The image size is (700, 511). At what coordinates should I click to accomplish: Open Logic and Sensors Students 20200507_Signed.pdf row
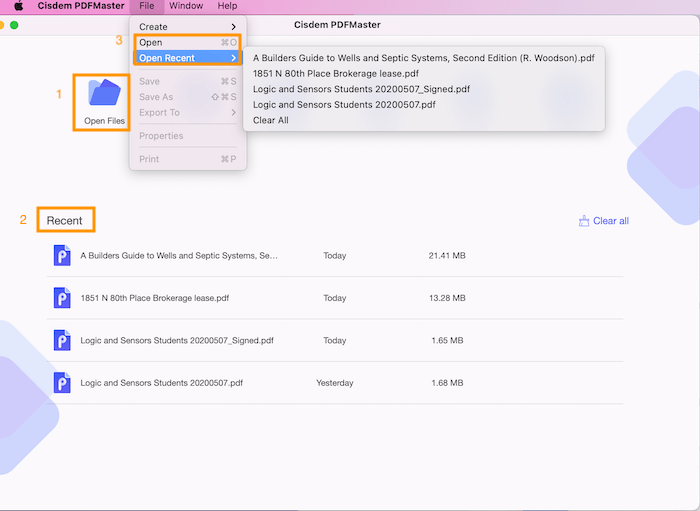(x=335, y=341)
